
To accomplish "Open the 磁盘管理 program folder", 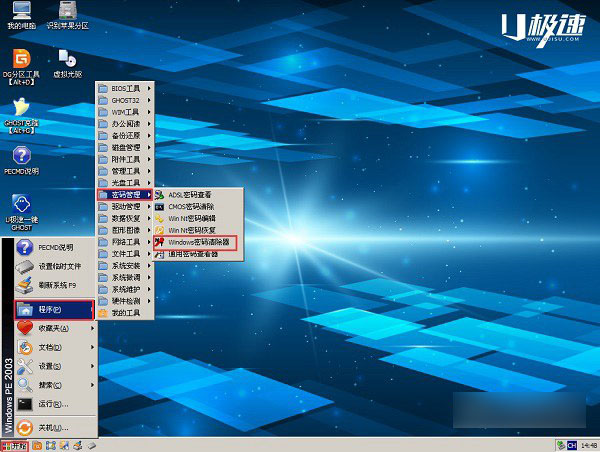I will tap(125, 147).
